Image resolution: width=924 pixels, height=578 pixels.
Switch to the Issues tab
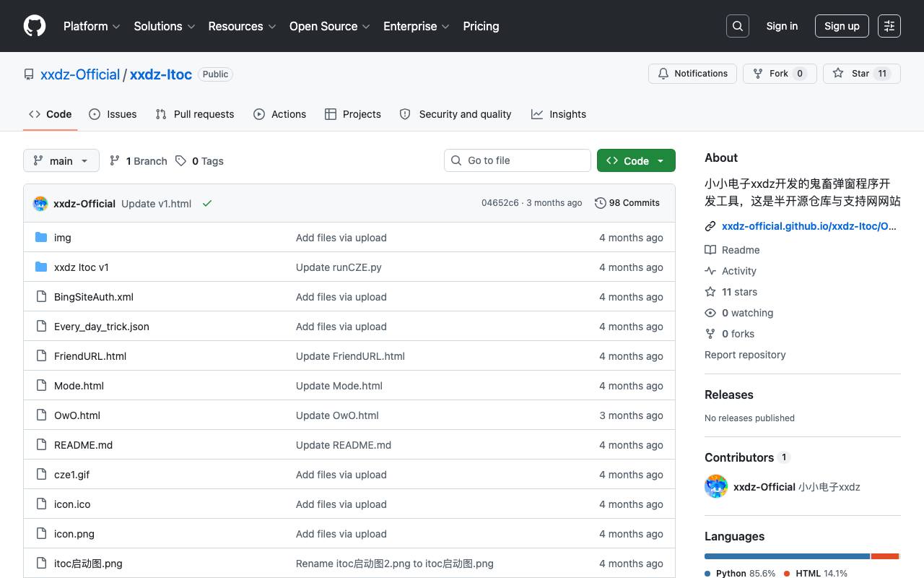[113, 114]
